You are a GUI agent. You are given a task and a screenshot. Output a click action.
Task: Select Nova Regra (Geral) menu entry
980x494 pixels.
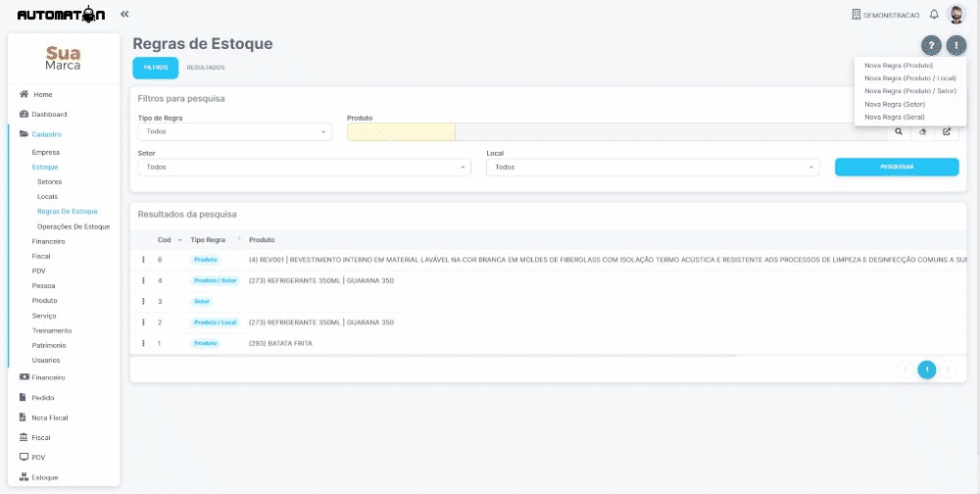tap(895, 117)
